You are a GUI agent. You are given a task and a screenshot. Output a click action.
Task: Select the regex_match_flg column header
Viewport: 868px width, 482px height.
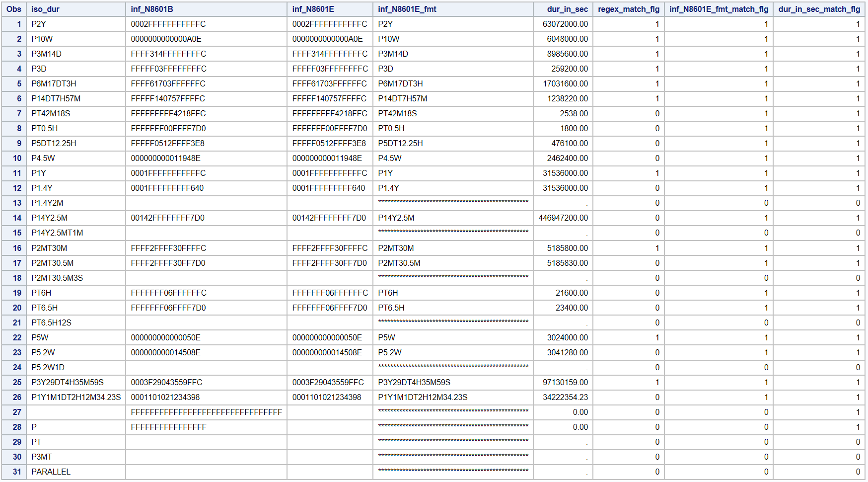point(628,9)
